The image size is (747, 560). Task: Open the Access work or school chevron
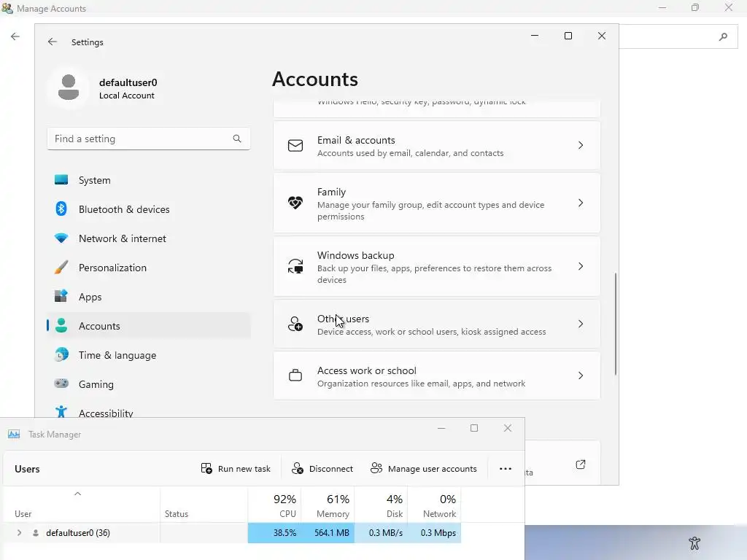coord(580,376)
